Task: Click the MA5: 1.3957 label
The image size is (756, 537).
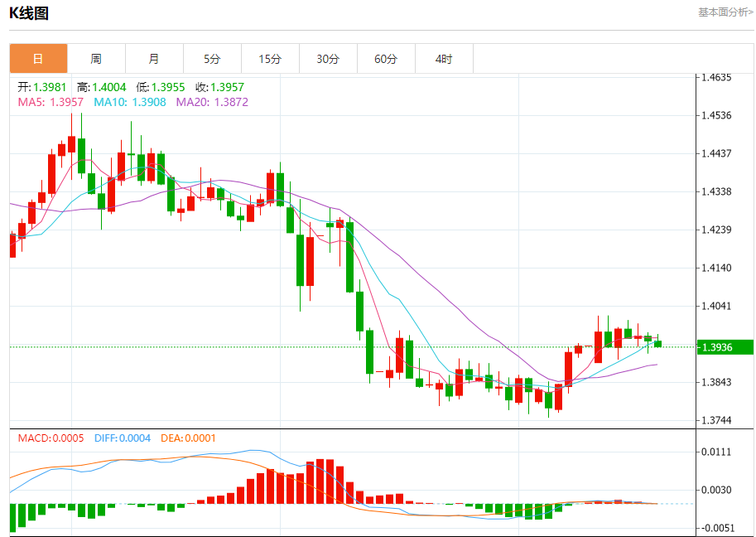Action: (51, 102)
